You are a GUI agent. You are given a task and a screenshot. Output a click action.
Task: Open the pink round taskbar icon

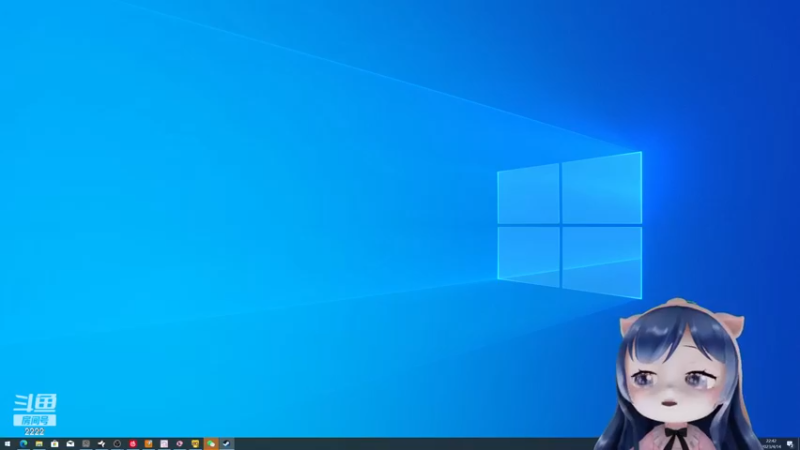180,444
